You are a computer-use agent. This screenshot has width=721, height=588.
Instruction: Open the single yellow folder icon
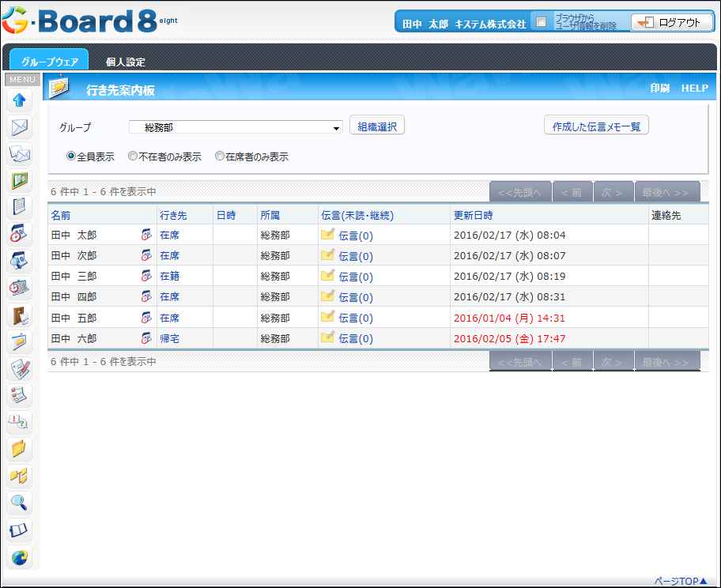point(20,449)
